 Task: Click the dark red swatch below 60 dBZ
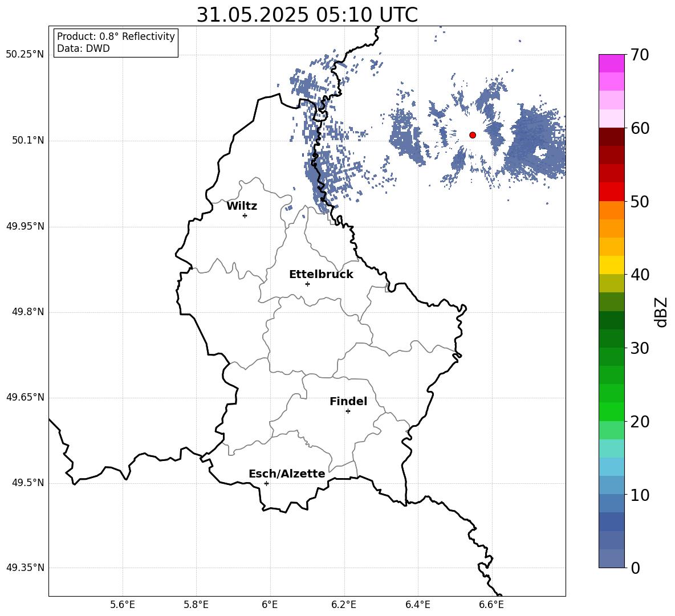pos(612,137)
